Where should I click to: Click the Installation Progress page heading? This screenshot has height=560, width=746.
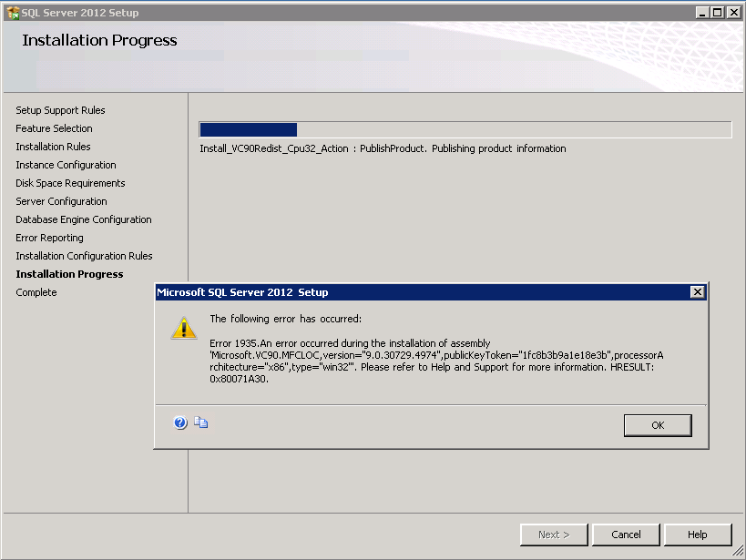pos(99,40)
